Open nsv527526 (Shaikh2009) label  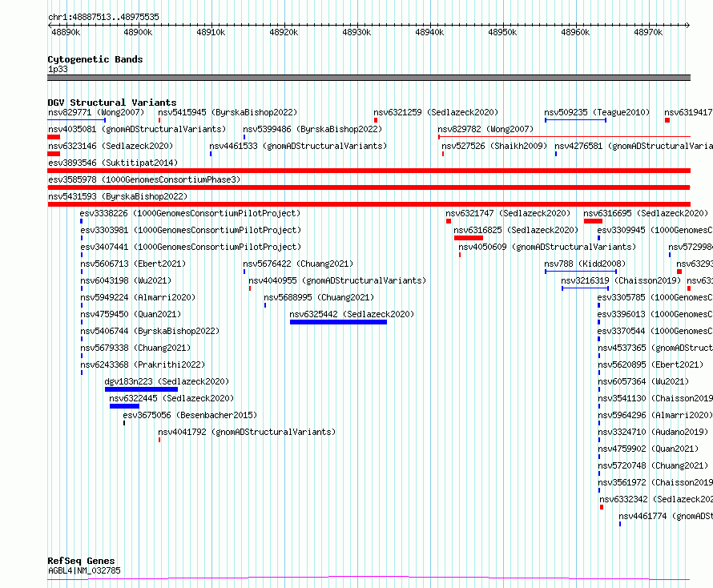point(494,146)
